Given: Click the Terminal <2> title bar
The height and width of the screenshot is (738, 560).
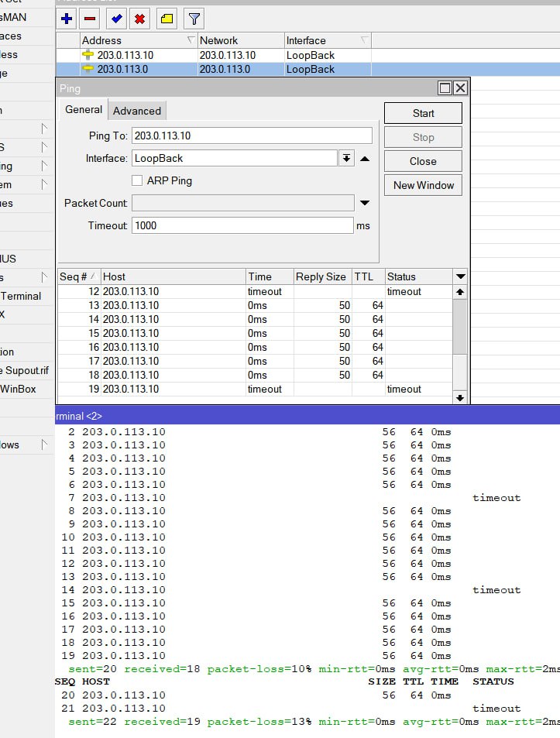Looking at the screenshot, I should coord(307,416).
